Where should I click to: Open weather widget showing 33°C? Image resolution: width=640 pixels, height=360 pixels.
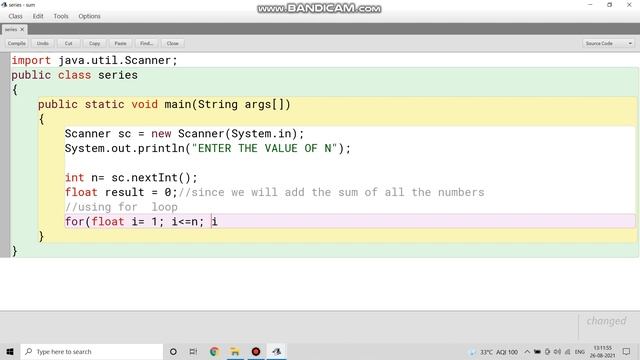(493, 352)
